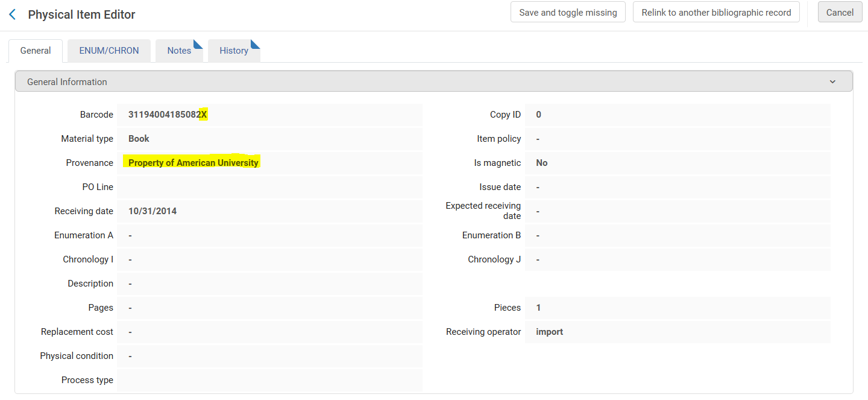Open the Notes tab

[179, 51]
